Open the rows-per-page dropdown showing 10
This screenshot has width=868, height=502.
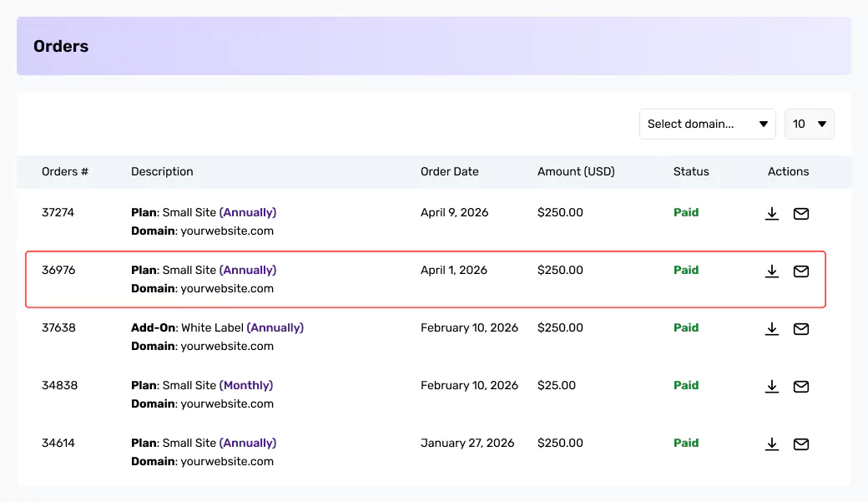tap(810, 124)
